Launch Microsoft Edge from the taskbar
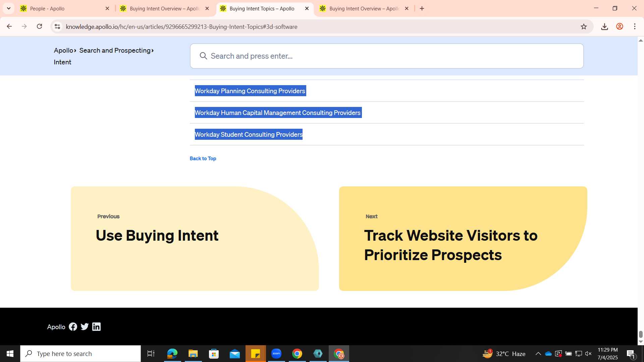Image resolution: width=644 pixels, height=362 pixels. tap(172, 354)
